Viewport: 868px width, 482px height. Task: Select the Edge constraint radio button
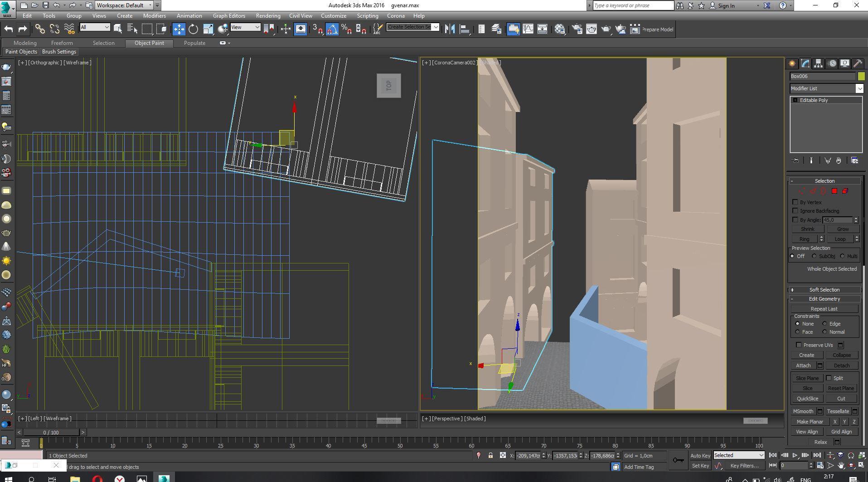[825, 324]
